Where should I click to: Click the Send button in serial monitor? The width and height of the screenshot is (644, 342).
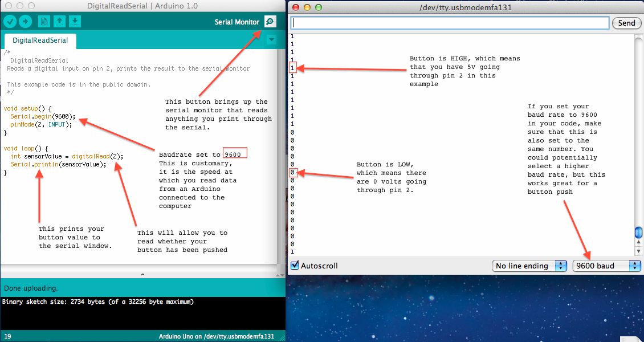tap(626, 23)
